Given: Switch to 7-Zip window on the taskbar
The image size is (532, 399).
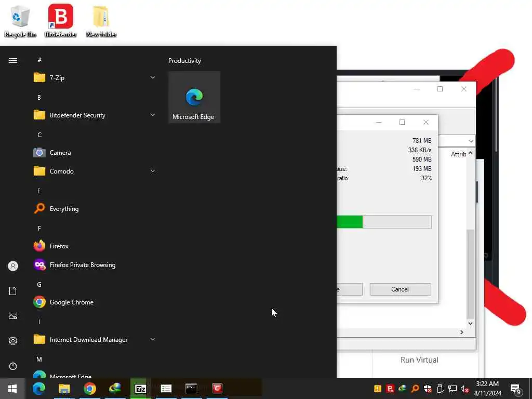Looking at the screenshot, I should coord(140,389).
